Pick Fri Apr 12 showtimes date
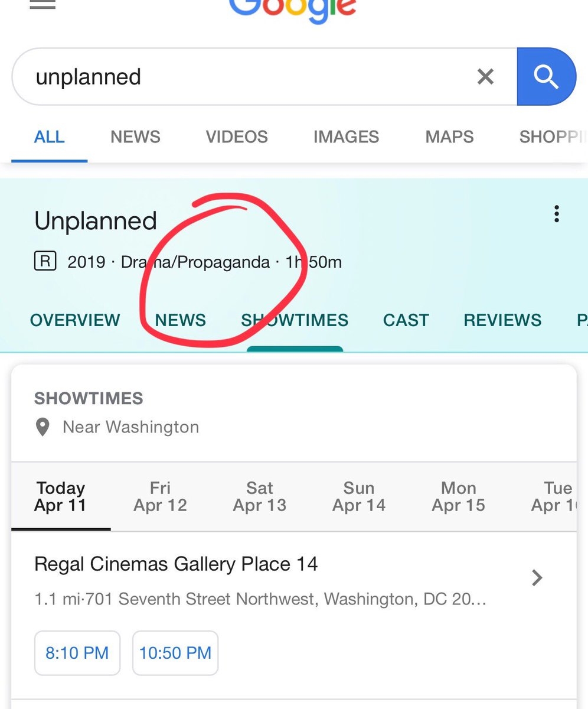The width and height of the screenshot is (588, 709). click(160, 496)
